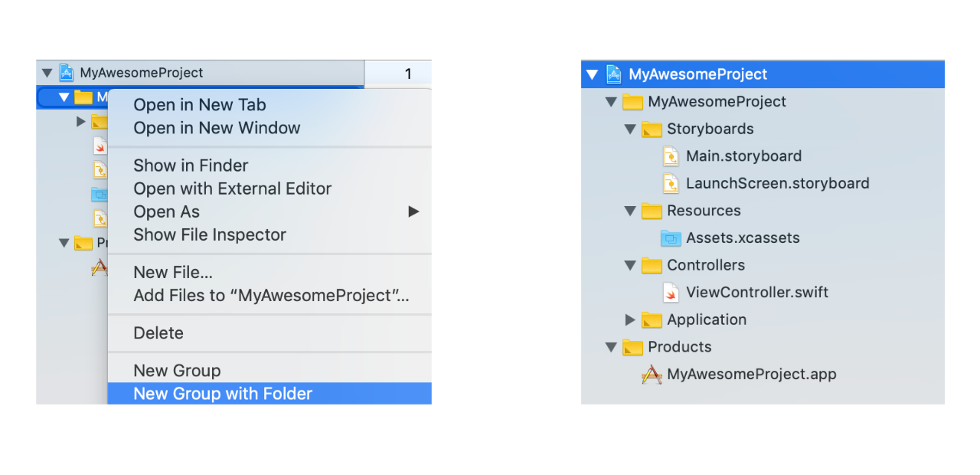Screen dimensions: 980x475
Task: Open the Open As submenu
Action: coord(166,211)
